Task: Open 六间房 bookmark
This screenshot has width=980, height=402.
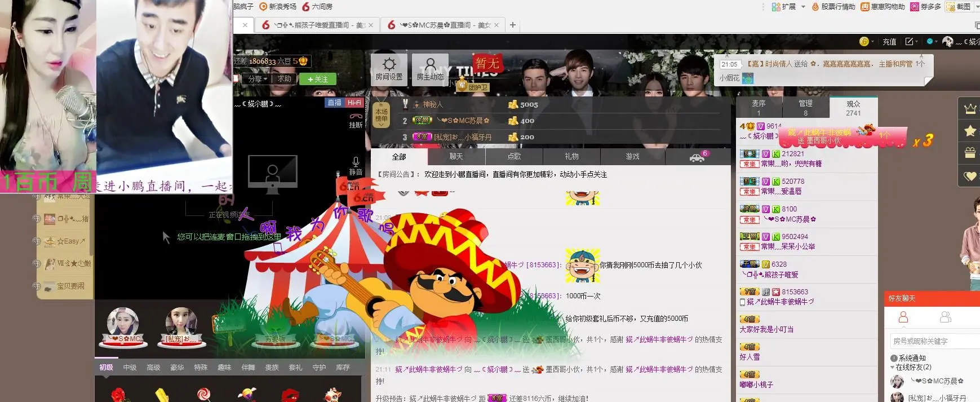Action: pyautogui.click(x=318, y=7)
